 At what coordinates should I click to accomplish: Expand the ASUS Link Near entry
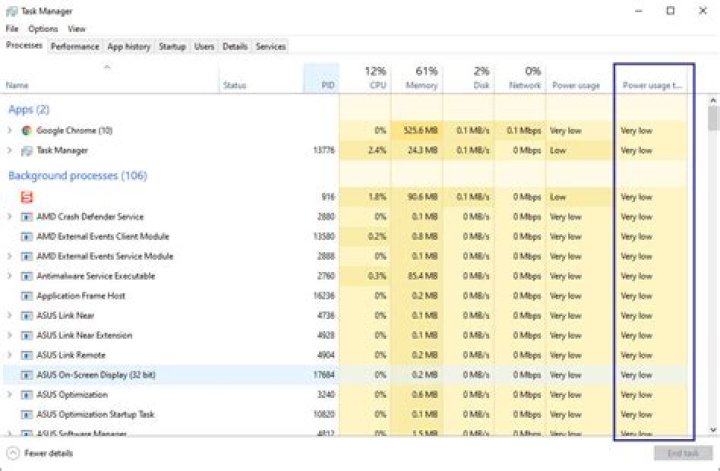pos(9,315)
